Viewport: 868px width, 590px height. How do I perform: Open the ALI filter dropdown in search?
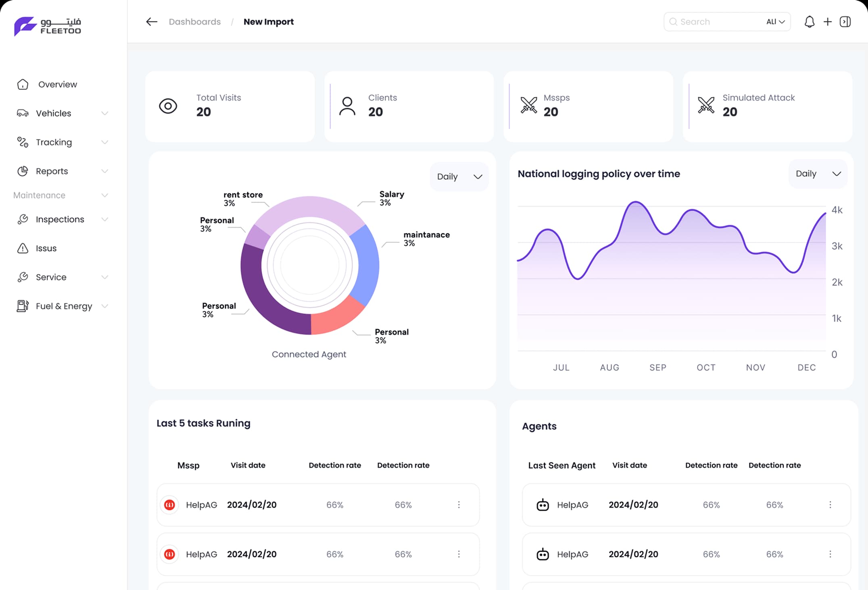pyautogui.click(x=775, y=21)
